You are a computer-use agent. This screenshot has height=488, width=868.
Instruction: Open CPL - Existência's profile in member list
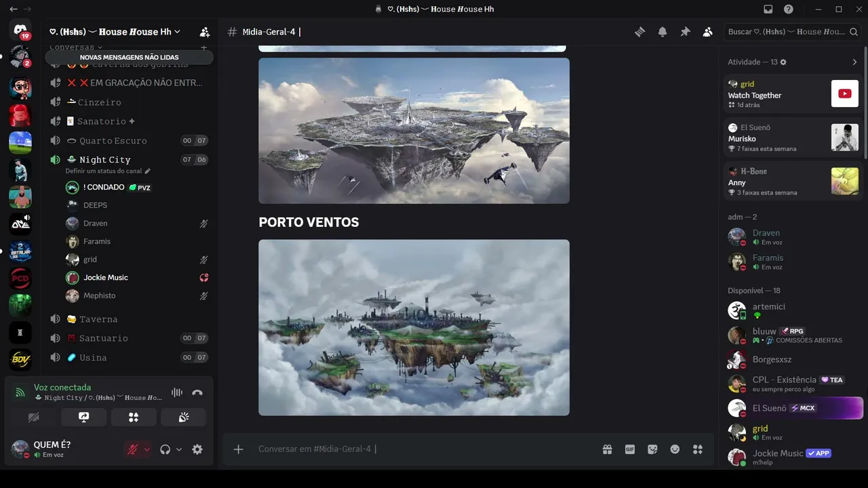pos(793,384)
